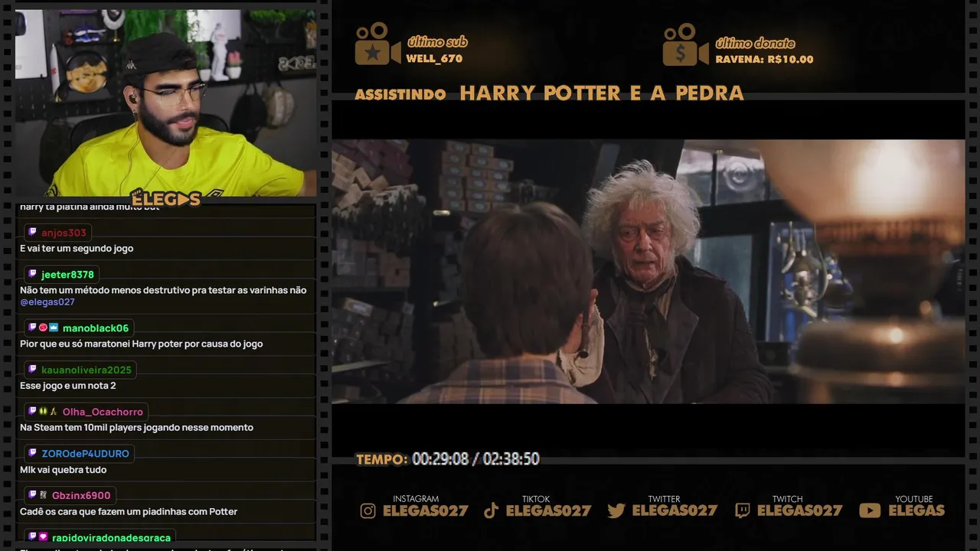Click message 'Na Steam tem 10mil players'

136,428
